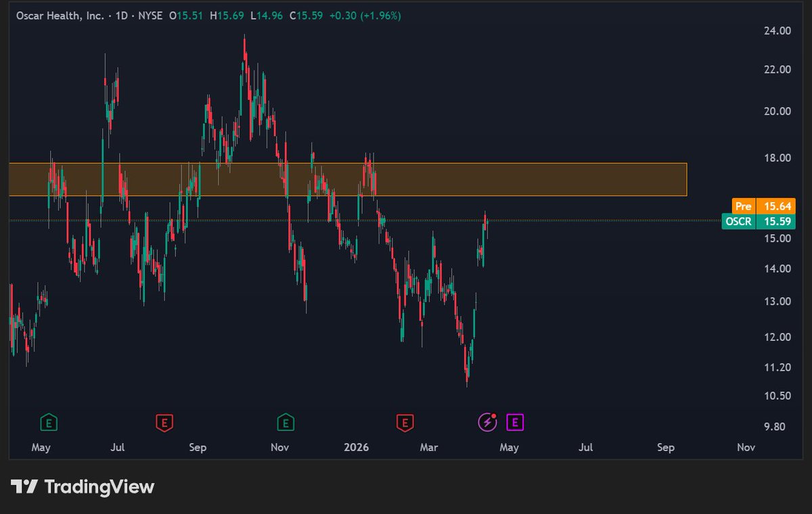The width and height of the screenshot is (812, 514).
Task: Open the green earnings marker above first May
Action: click(47, 423)
